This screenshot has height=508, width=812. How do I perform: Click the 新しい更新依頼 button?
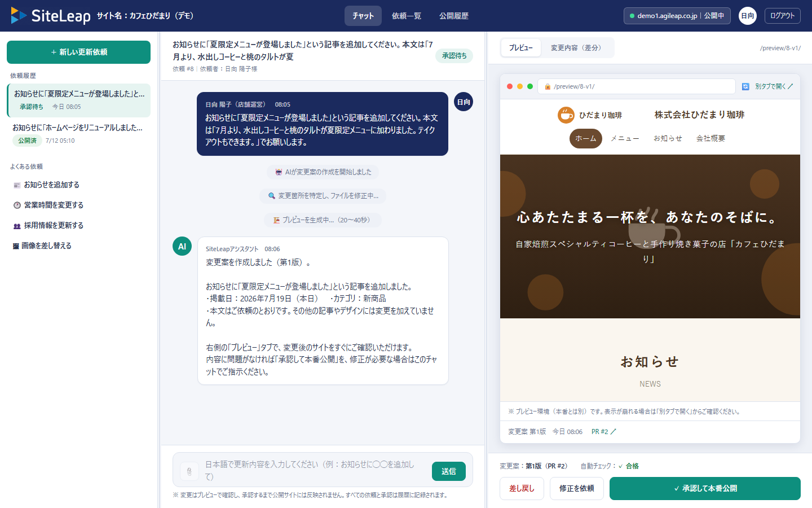pos(78,52)
